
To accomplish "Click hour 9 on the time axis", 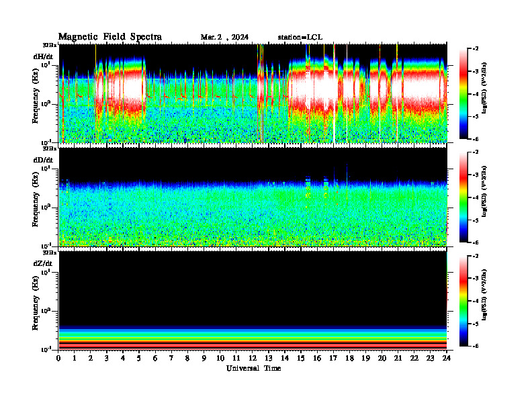I will [x=204, y=358].
